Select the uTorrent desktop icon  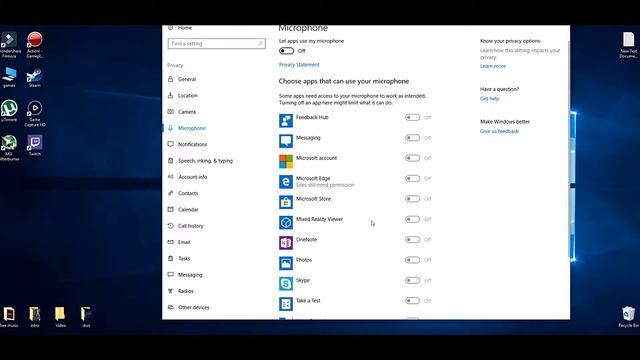pyautogui.click(x=9, y=111)
